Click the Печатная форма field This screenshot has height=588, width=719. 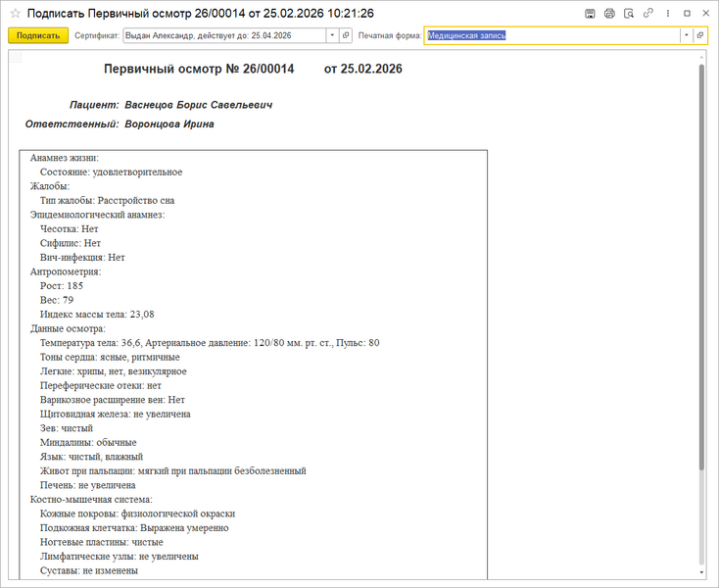click(551, 35)
